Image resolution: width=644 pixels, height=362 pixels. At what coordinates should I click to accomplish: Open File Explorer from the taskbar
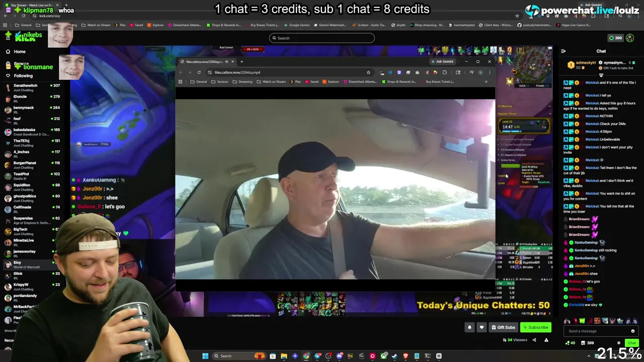click(284, 356)
